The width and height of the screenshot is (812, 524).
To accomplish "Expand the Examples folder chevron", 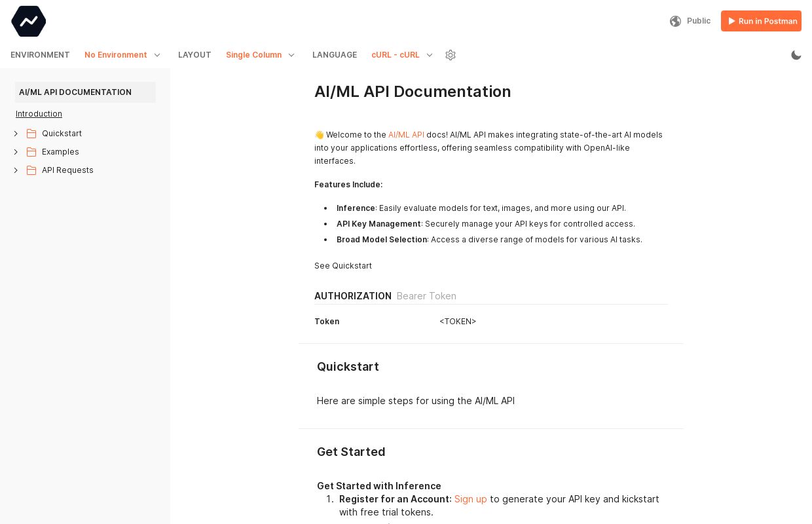I will (16, 152).
